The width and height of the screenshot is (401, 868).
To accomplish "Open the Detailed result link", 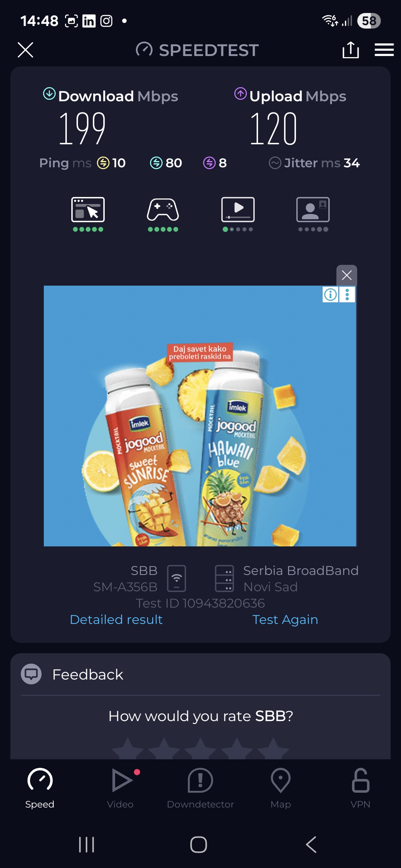I will pyautogui.click(x=116, y=619).
